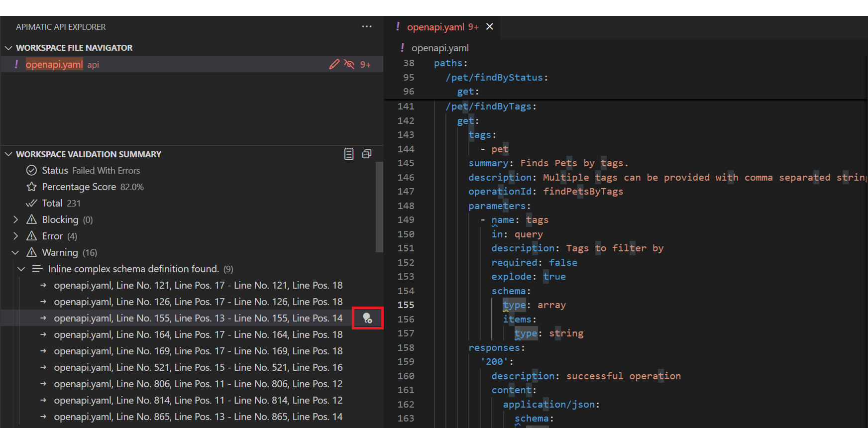Open warning at Line No. 121

coord(198,285)
